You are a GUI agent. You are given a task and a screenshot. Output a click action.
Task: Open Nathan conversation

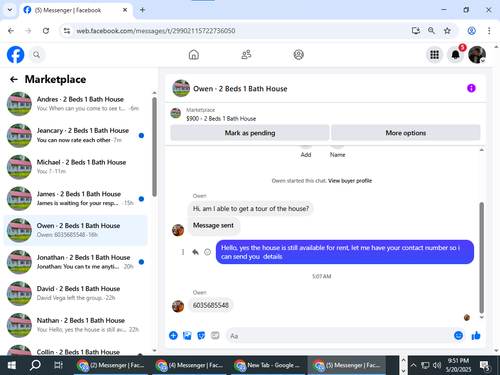75,325
